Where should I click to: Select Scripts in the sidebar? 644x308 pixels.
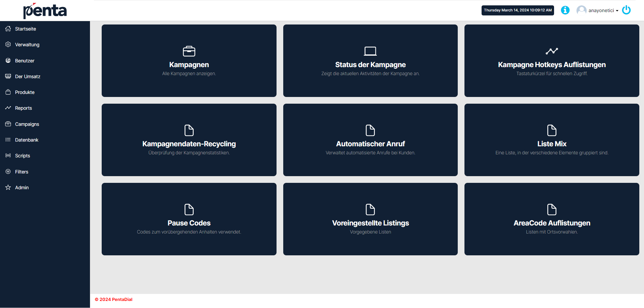22,156
